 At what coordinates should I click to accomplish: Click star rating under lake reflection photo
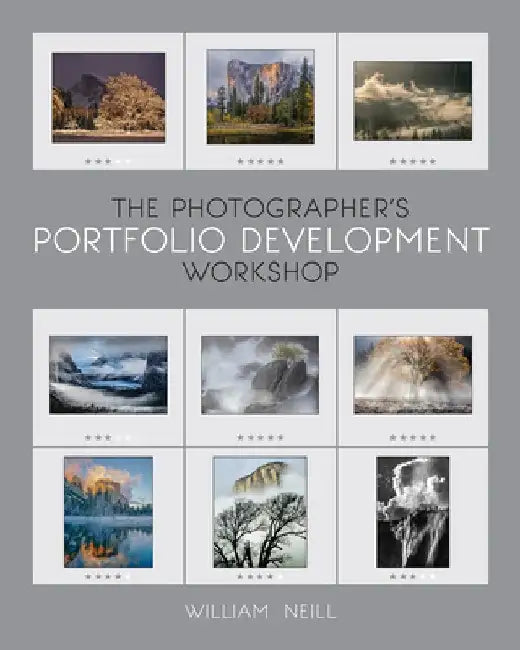[108, 576]
